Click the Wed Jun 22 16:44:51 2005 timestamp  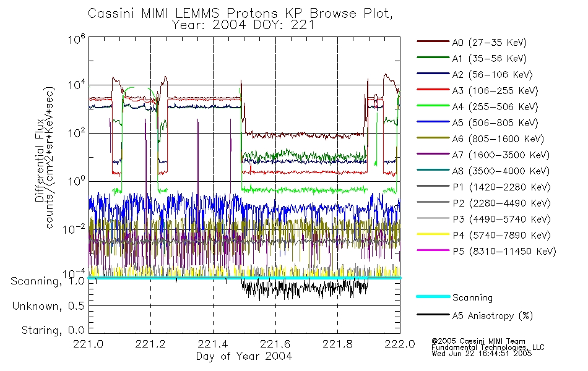[482, 354]
